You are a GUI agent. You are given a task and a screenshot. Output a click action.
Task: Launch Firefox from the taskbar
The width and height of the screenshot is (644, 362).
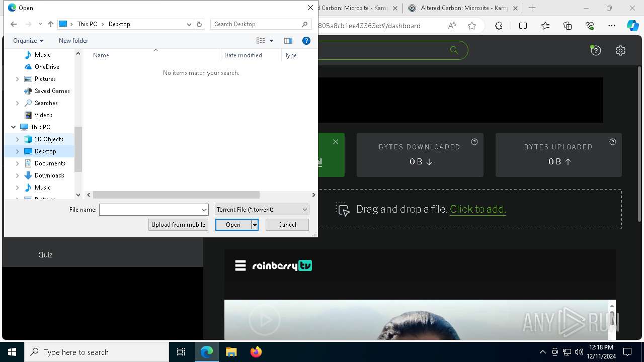pos(256,352)
